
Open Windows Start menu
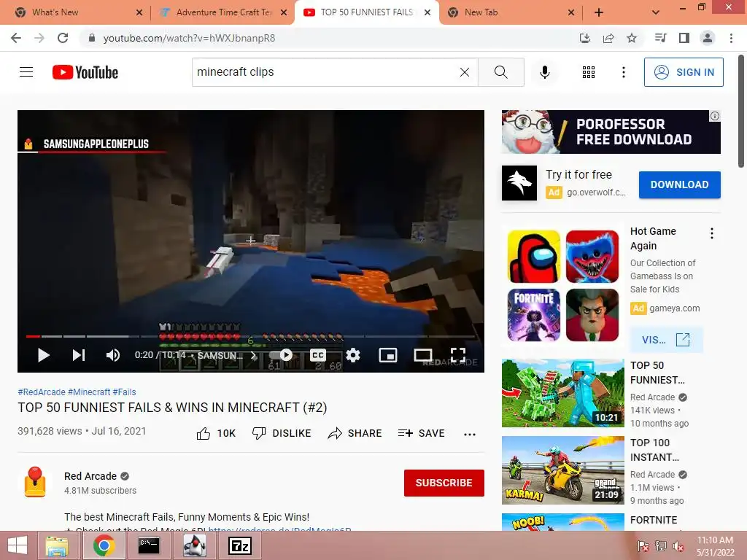pos(18,545)
